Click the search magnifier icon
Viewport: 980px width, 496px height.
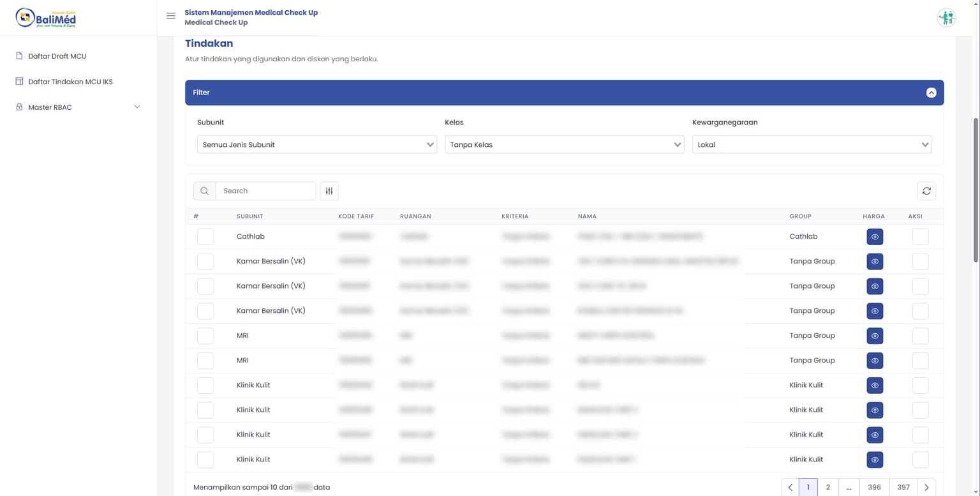click(x=204, y=191)
